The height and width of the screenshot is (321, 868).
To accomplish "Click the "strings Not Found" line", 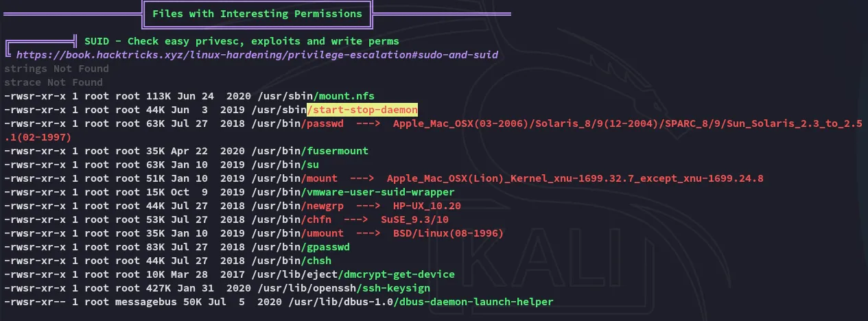I will click(x=56, y=69).
